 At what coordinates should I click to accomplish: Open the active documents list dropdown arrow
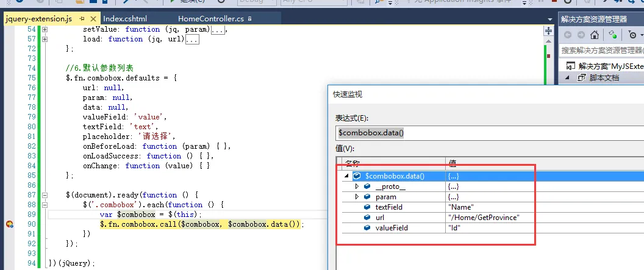550,20
